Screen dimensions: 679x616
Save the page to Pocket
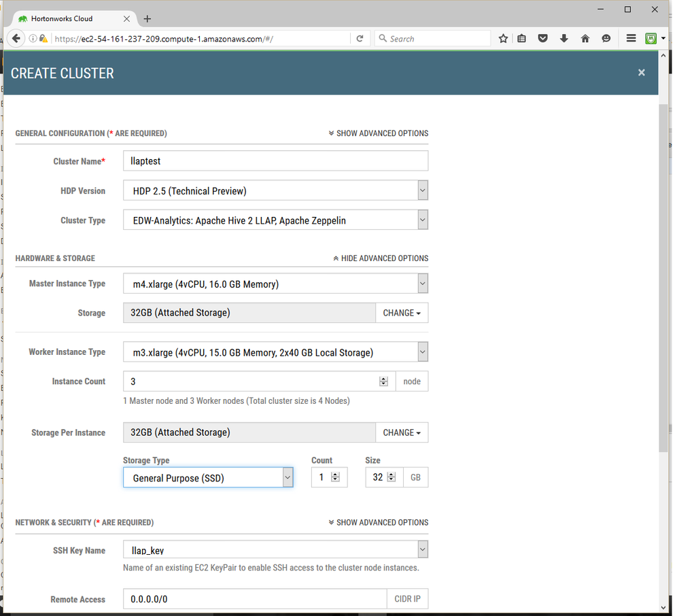pos(543,38)
